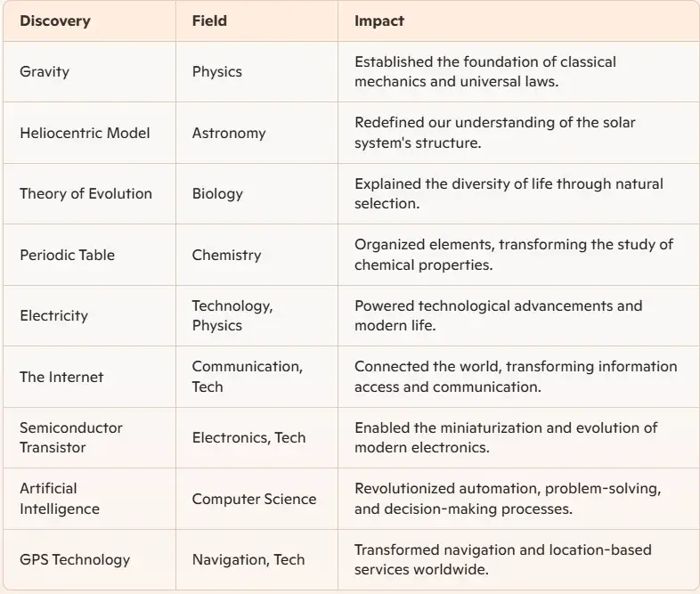Select impact text about natural selection
The image size is (700, 594).
[x=509, y=193]
